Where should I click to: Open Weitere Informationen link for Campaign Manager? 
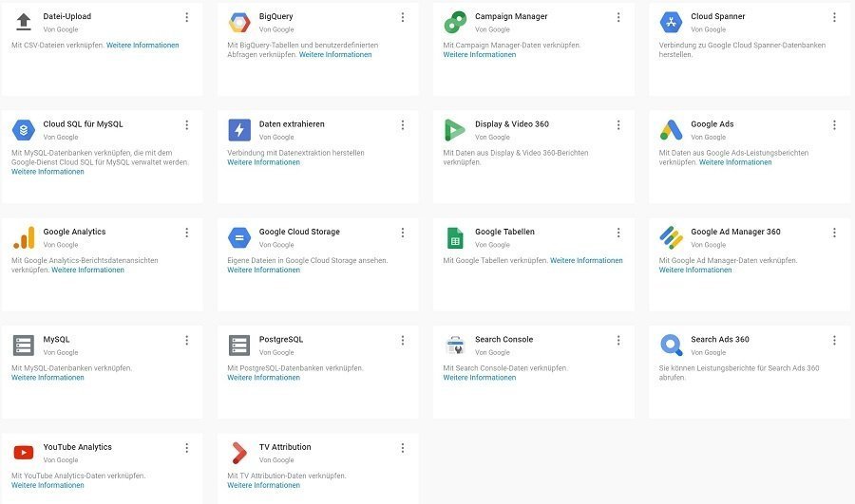(x=480, y=54)
